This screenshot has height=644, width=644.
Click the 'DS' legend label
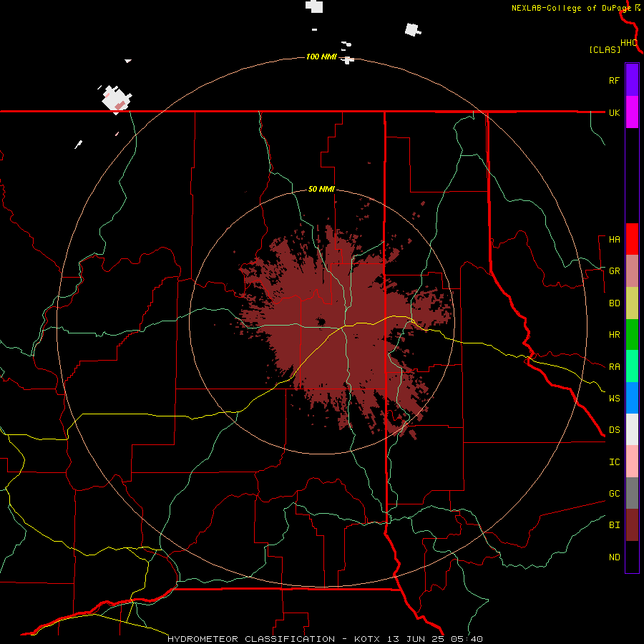tap(614, 430)
